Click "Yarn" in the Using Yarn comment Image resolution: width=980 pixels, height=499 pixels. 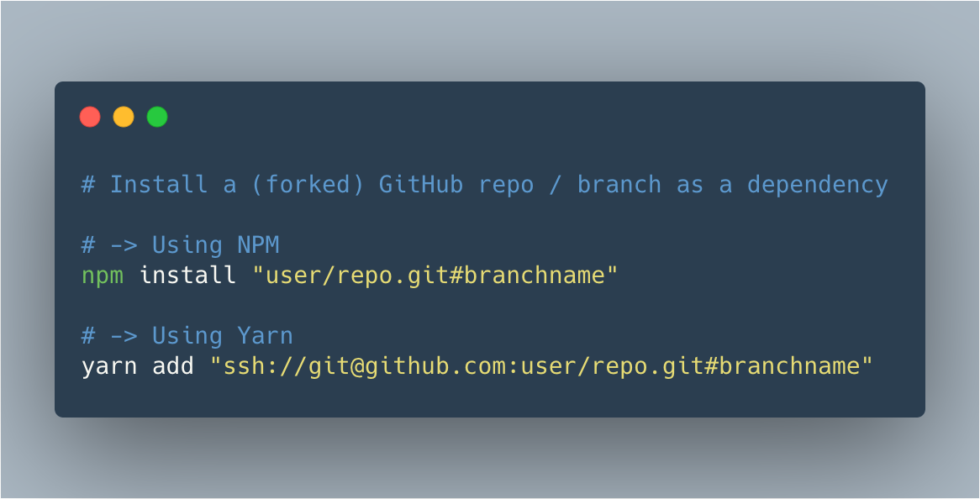tap(265, 336)
